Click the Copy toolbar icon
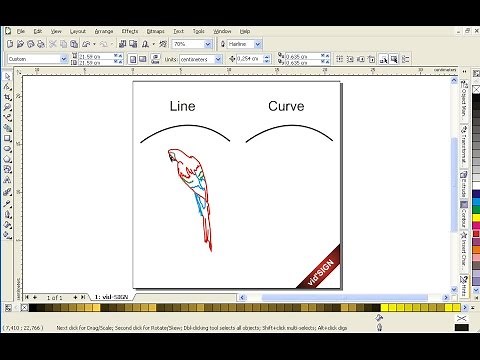 (63, 44)
